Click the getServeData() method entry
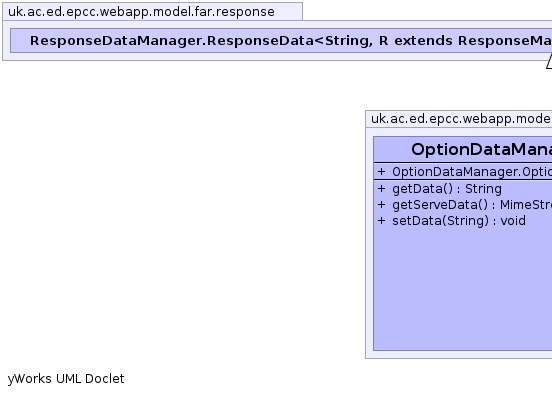 (x=472, y=205)
